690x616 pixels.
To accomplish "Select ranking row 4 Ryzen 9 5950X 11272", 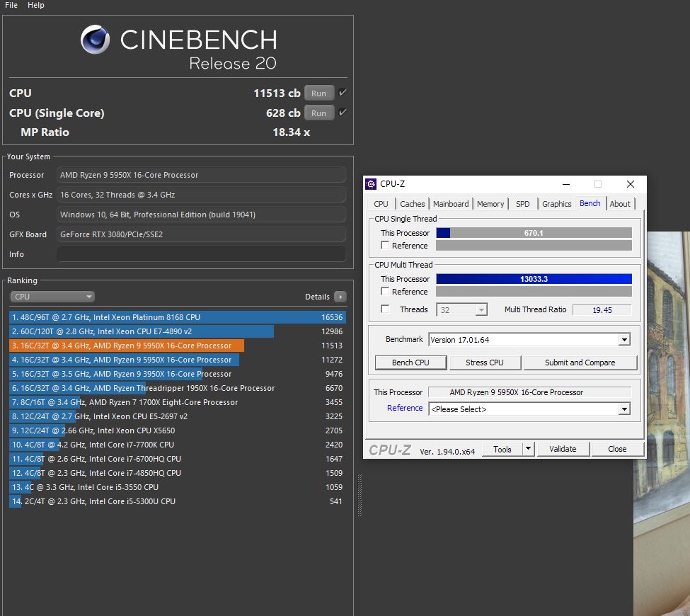I will tap(178, 360).
